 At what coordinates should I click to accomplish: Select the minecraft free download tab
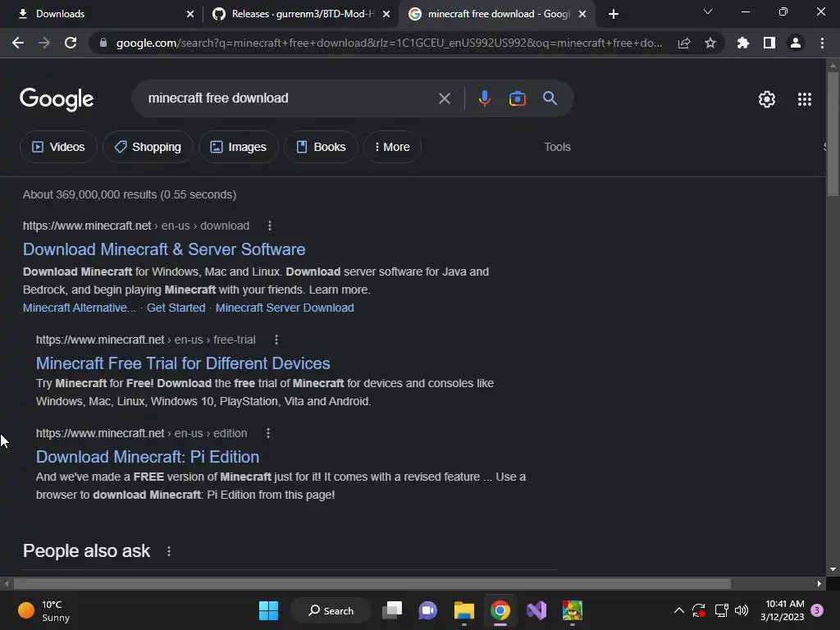tap(495, 14)
